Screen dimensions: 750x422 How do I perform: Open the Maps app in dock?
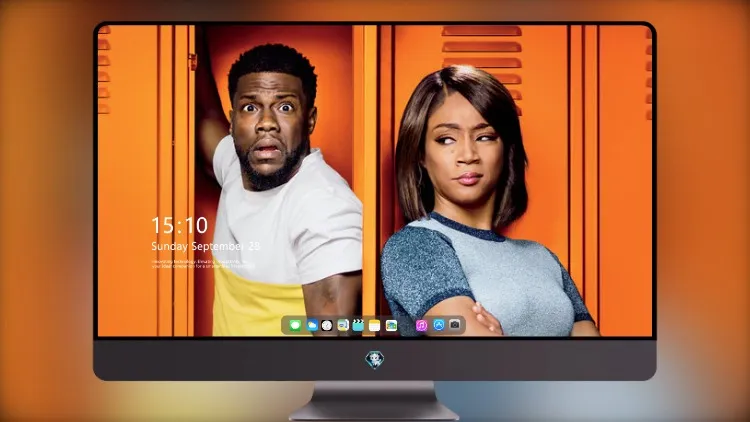tap(343, 325)
